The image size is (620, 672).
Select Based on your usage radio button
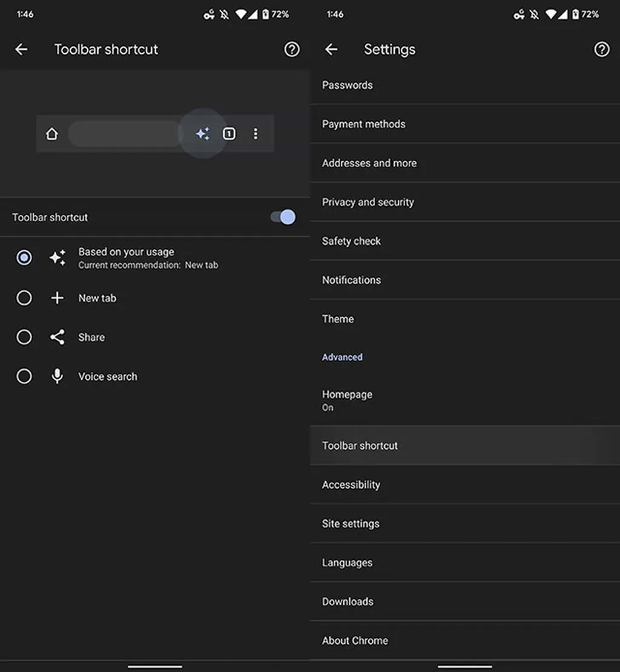click(24, 258)
